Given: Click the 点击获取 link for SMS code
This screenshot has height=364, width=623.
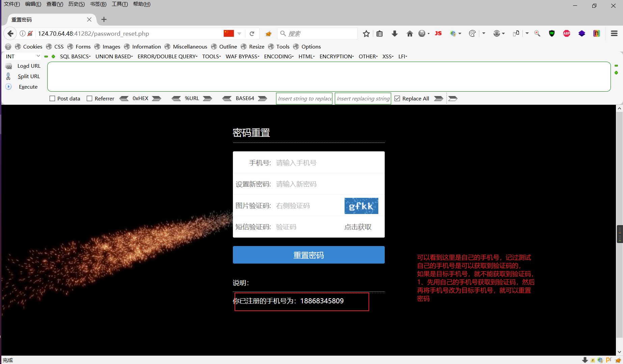Looking at the screenshot, I should pos(357,227).
